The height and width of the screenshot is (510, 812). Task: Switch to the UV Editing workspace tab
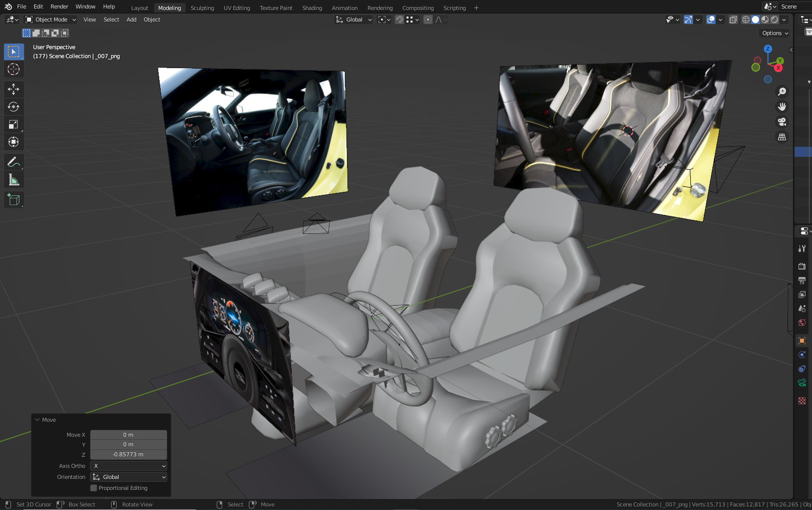click(237, 8)
